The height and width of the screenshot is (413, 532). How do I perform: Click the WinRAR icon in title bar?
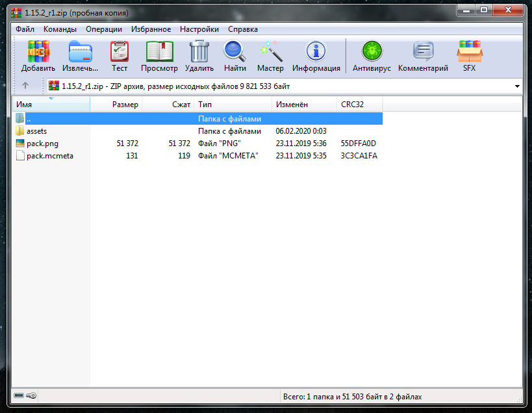16,13
